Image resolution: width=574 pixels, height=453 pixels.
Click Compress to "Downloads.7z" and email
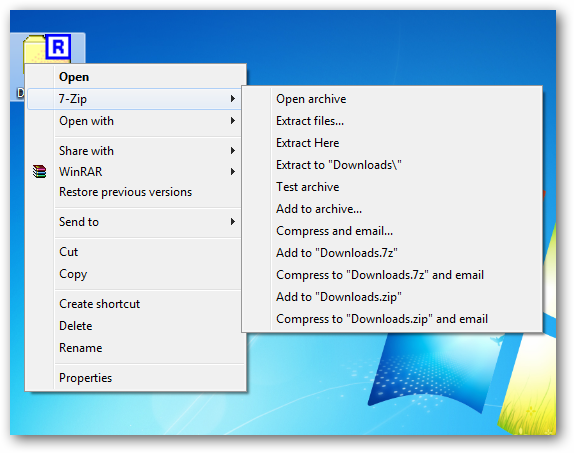tap(392, 275)
